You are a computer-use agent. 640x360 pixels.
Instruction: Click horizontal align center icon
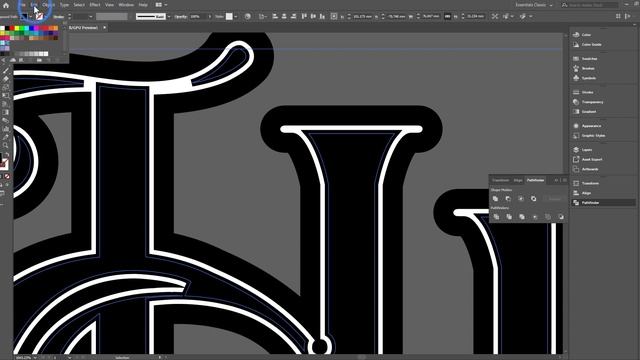[284, 16]
